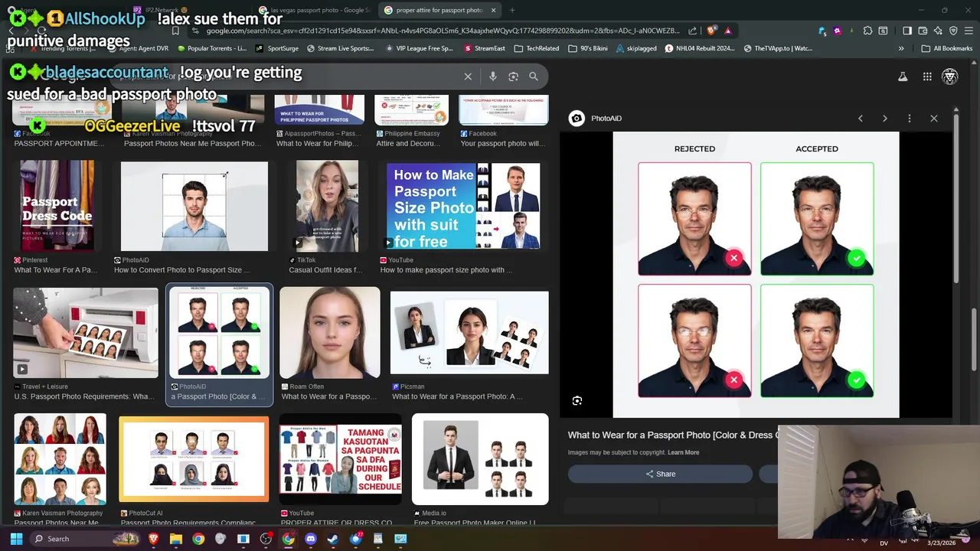Open the TikTok 'Casual Outfit Ideas' thumbnail
The height and width of the screenshot is (551, 980).
click(327, 206)
